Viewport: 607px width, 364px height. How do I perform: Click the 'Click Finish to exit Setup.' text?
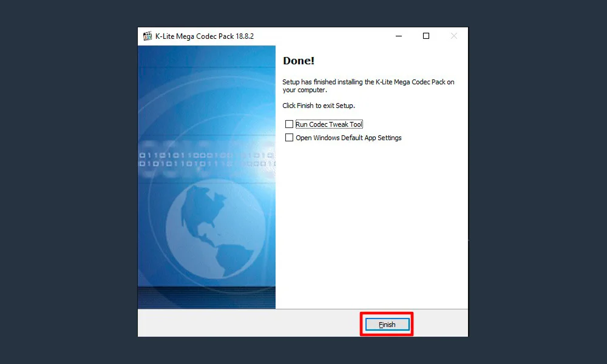(319, 106)
